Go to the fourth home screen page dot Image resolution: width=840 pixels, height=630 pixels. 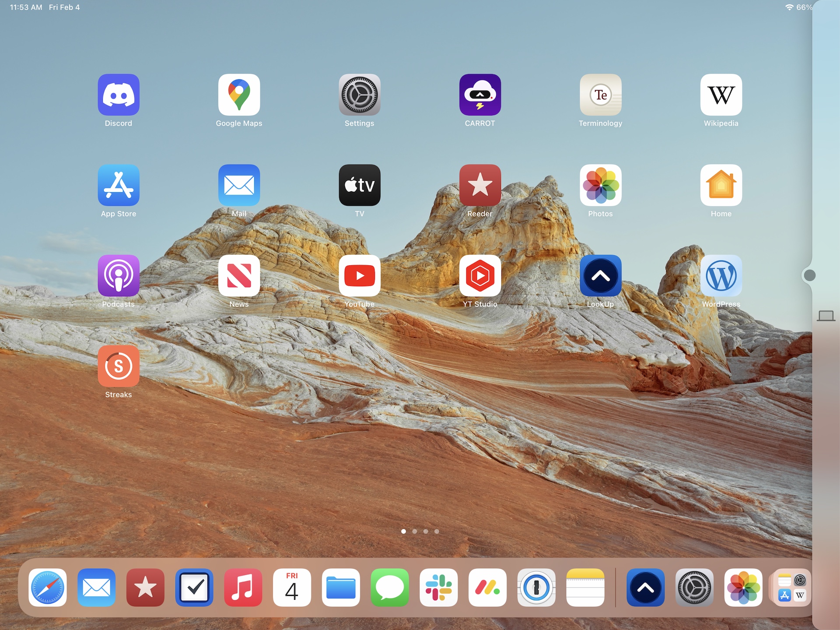coord(437,531)
